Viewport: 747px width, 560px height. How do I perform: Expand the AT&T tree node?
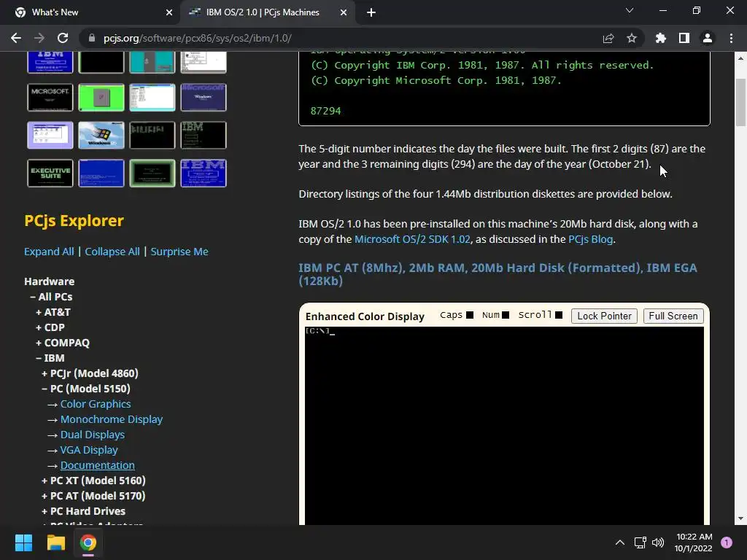click(x=53, y=312)
